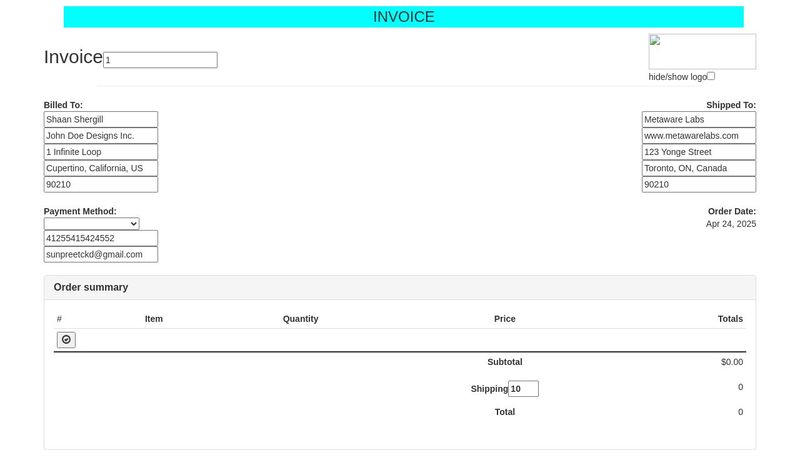Click the Metaware Labs shipped name field

[x=699, y=119]
